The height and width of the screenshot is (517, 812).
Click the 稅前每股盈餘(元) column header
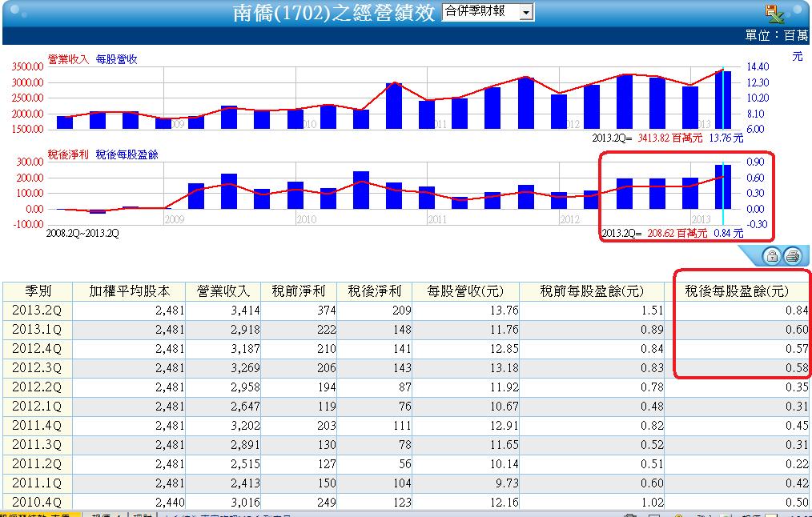(x=592, y=291)
